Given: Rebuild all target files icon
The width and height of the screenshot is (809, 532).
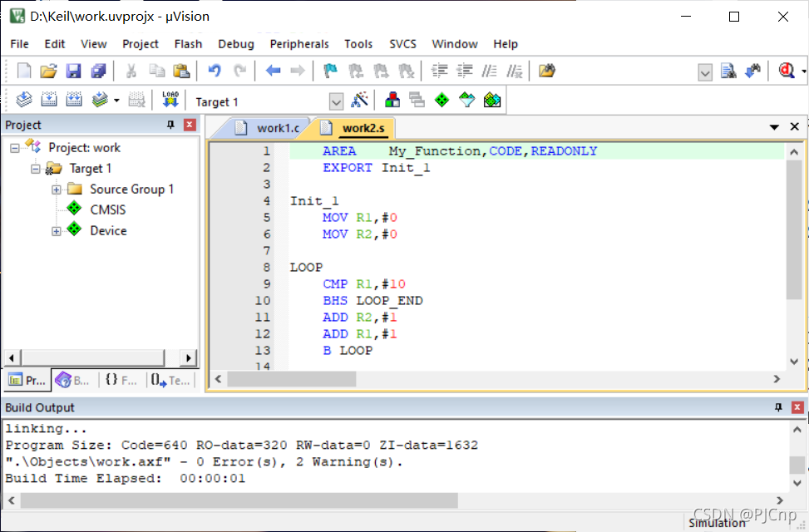Looking at the screenshot, I should click(74, 100).
